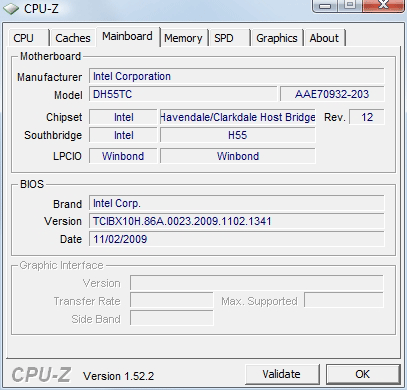Image resolution: width=407 pixels, height=390 pixels.
Task: Click the Manufacturer field Intel Corporation
Action: point(237,76)
